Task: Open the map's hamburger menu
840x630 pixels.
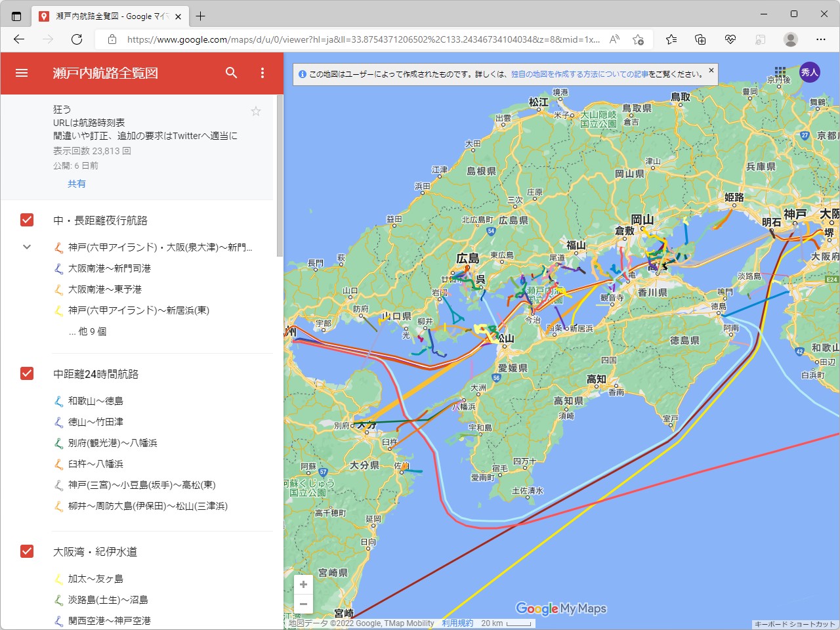Action: (22, 73)
